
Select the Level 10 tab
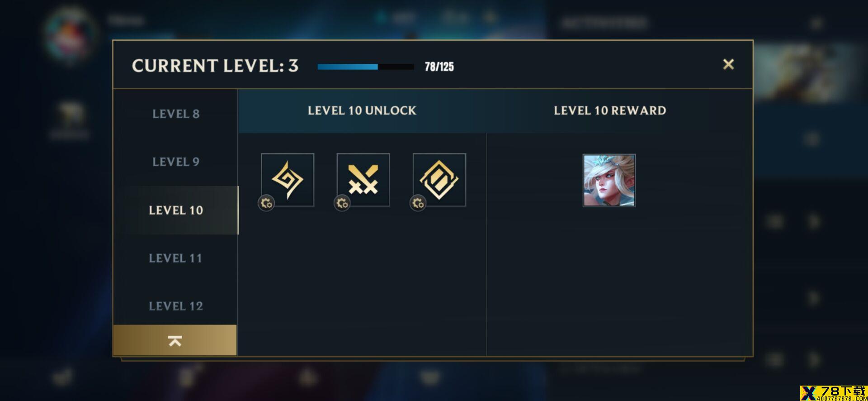[x=175, y=210]
